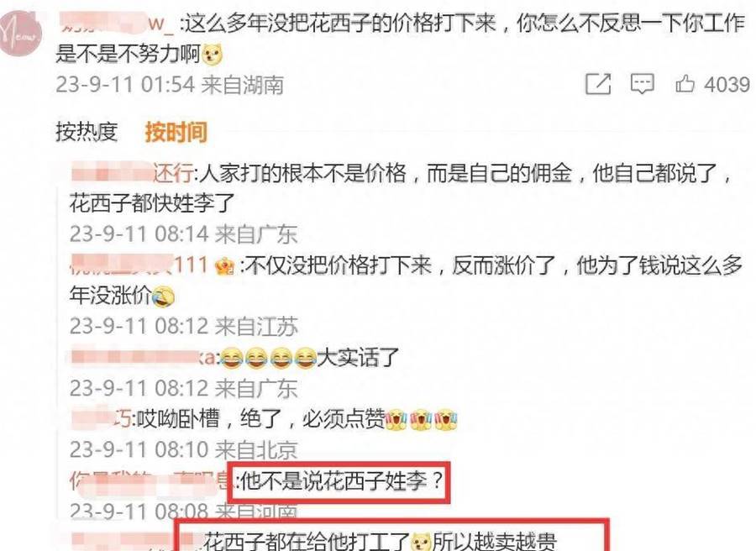Screen dimensions: 756x551
Task: Open the username ending 还行
Action: (x=132, y=172)
